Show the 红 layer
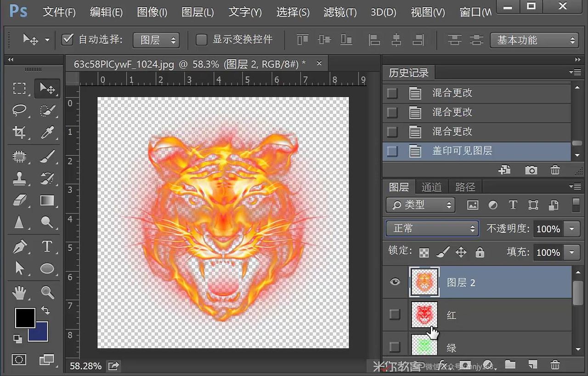Screen dimensions: 588x376 tap(395, 314)
